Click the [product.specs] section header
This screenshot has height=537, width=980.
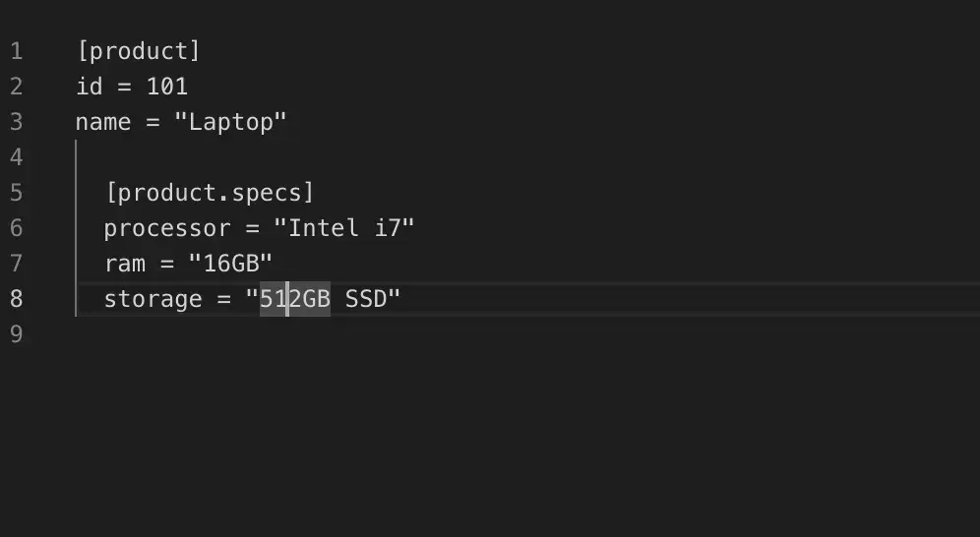tap(209, 193)
